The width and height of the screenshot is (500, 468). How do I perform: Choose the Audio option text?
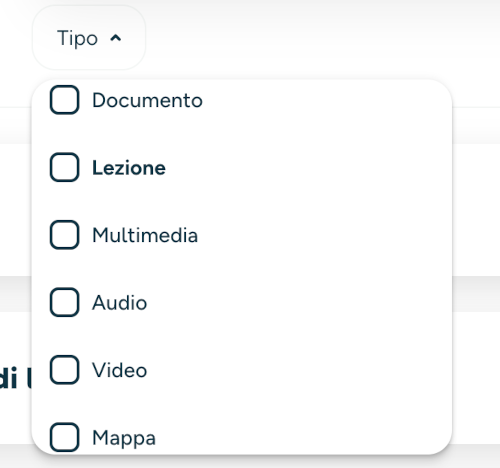coord(119,303)
